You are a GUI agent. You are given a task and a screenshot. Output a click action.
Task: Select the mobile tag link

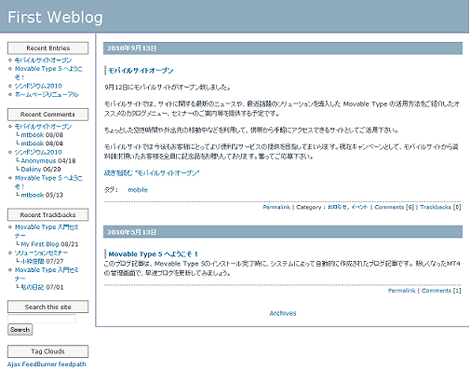tap(138, 190)
